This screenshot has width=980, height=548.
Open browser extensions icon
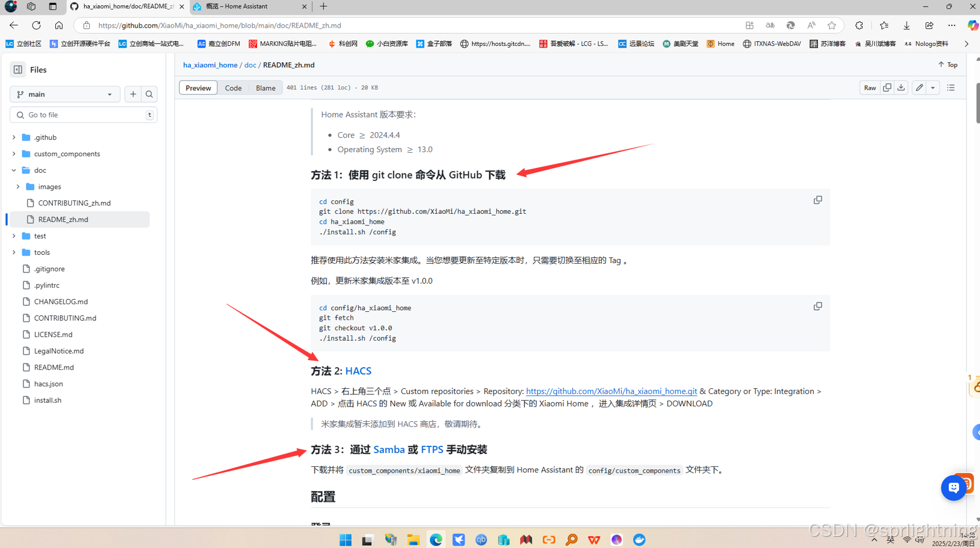[x=859, y=25]
